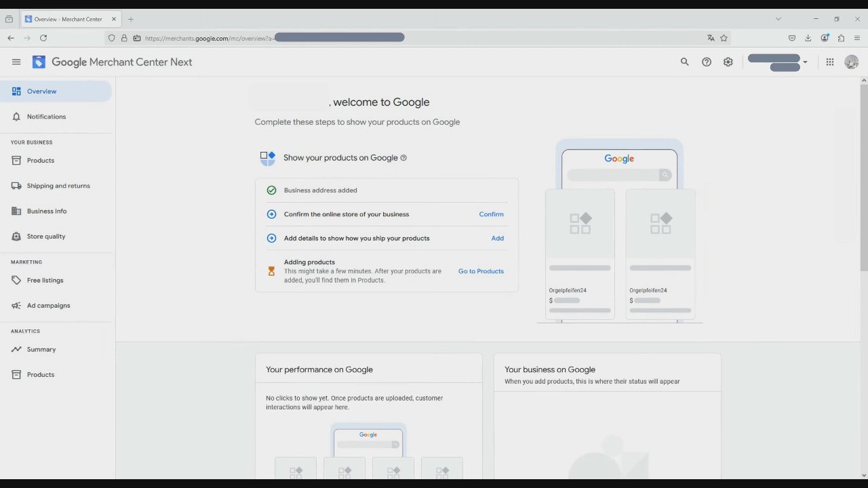Open Store quality page
Viewport: 868px width, 488px height.
tap(56, 237)
